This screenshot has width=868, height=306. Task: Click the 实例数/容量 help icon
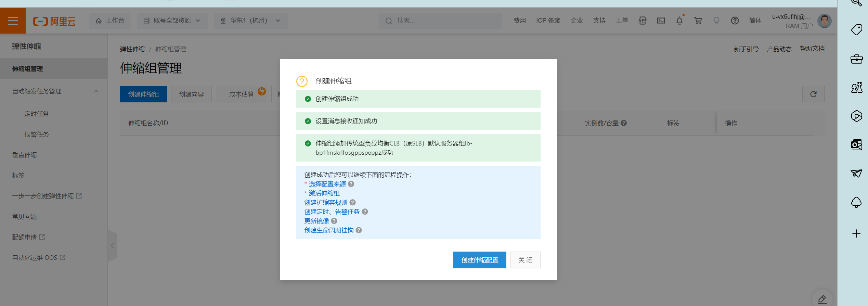pyautogui.click(x=624, y=123)
